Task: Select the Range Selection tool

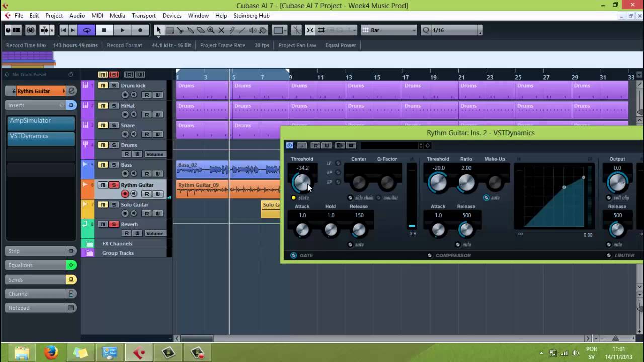Action: (170, 30)
